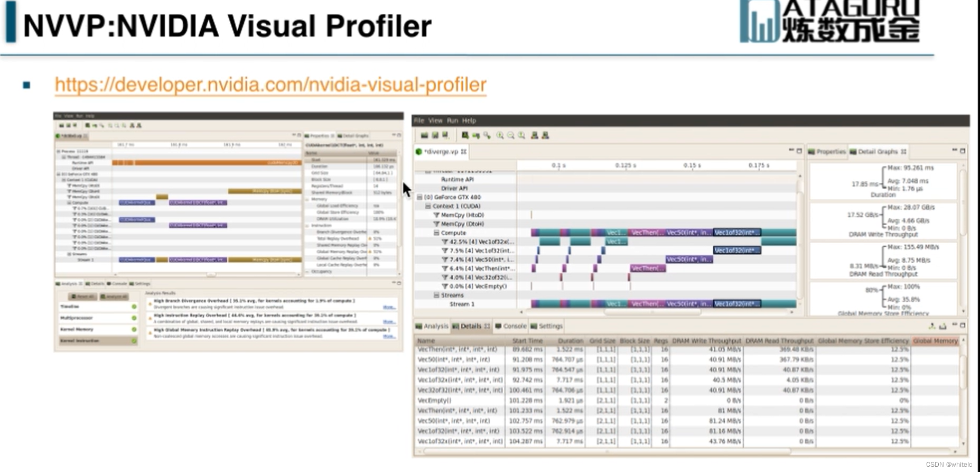980x472 pixels.
Task: Click 0.125 s mark on timeline ruler
Action: click(626, 165)
